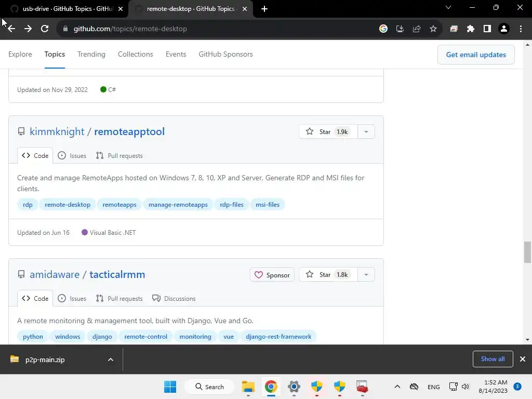Viewport: 532px width, 399px height.
Task: Expand options for p2p-main.zip download
Action: 111,360
